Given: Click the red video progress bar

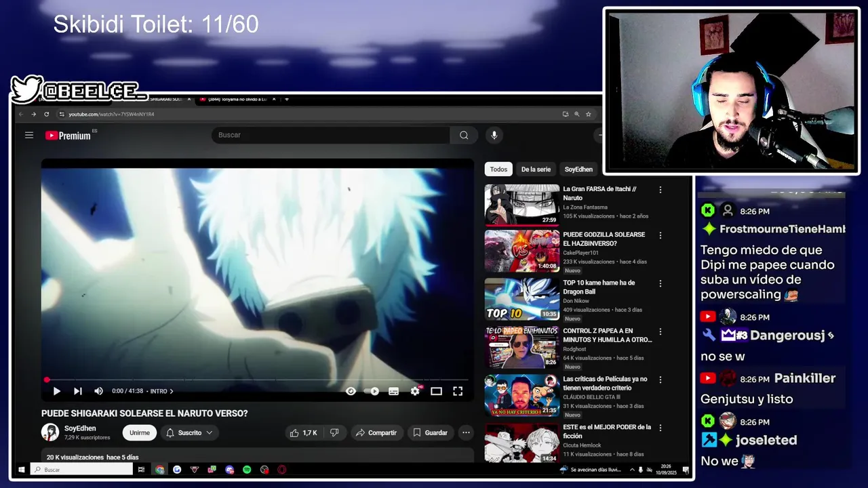Looking at the screenshot, I should pyautogui.click(x=258, y=380).
